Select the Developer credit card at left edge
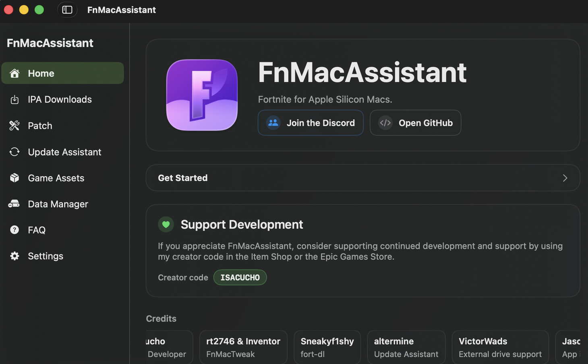 170,347
